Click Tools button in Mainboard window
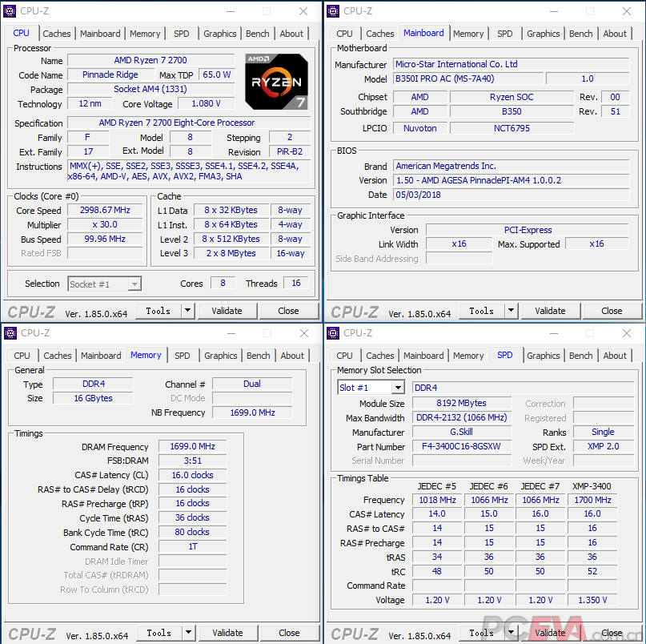646x644 pixels. pos(482,311)
